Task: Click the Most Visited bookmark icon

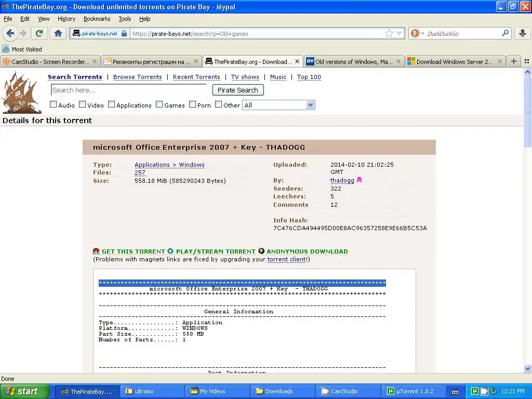Action: [x=5, y=49]
